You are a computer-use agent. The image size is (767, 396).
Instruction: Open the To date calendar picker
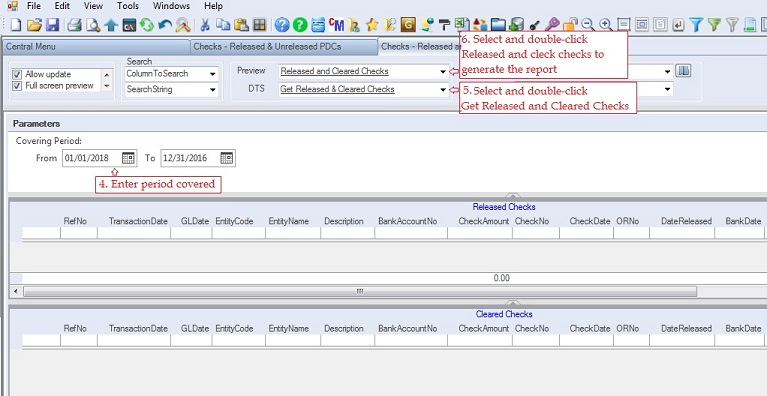pyautogui.click(x=226, y=158)
